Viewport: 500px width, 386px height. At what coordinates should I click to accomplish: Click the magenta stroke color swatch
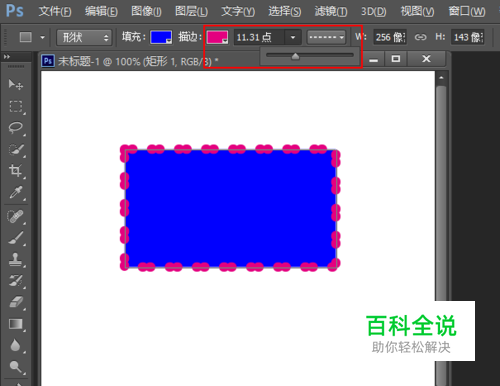(217, 37)
